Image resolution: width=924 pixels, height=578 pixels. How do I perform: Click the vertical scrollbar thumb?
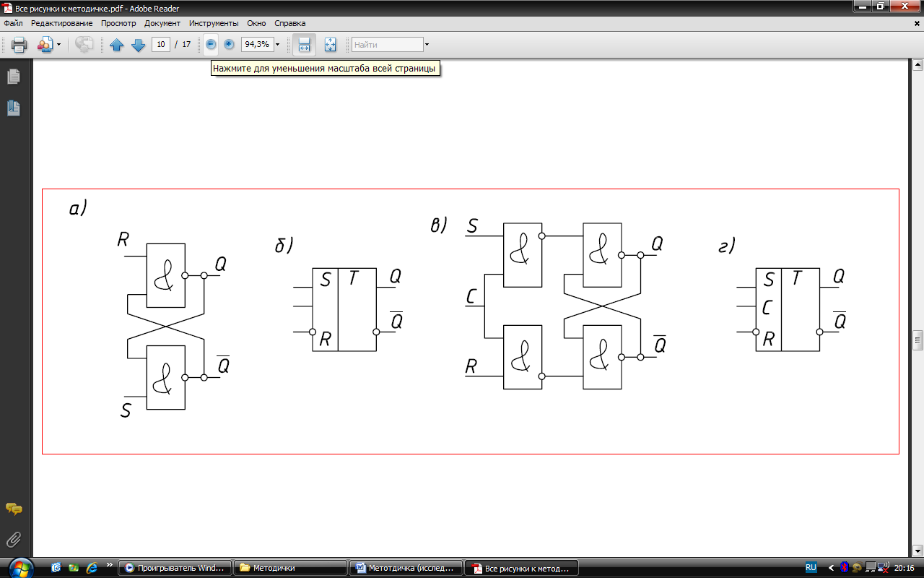(918, 340)
